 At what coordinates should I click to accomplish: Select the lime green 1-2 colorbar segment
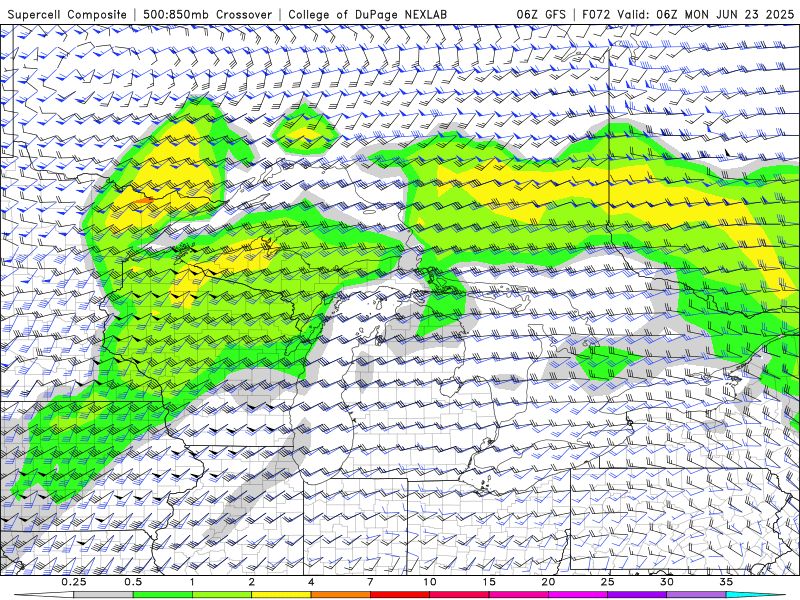coord(222,595)
